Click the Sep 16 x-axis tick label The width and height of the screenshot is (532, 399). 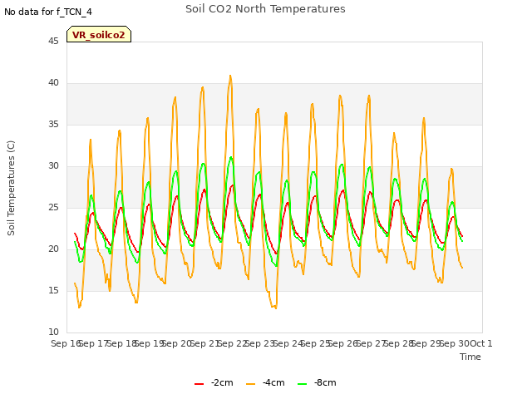pos(66,343)
